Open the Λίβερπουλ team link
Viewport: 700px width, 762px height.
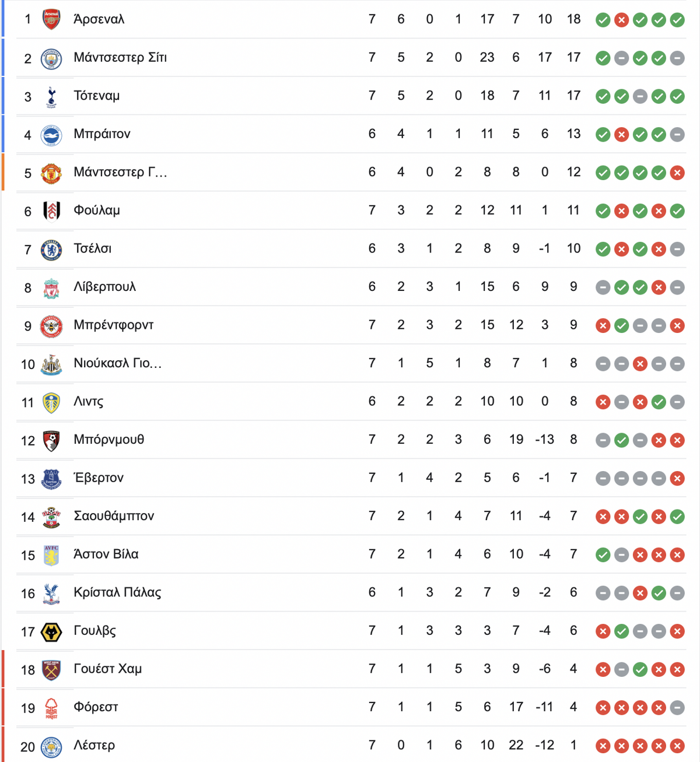(105, 287)
